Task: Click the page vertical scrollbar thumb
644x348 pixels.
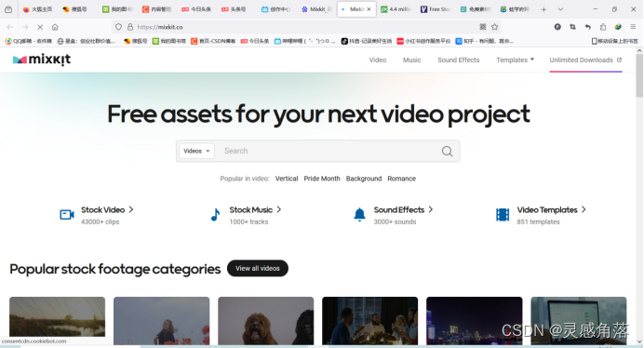Action: click(x=639, y=76)
